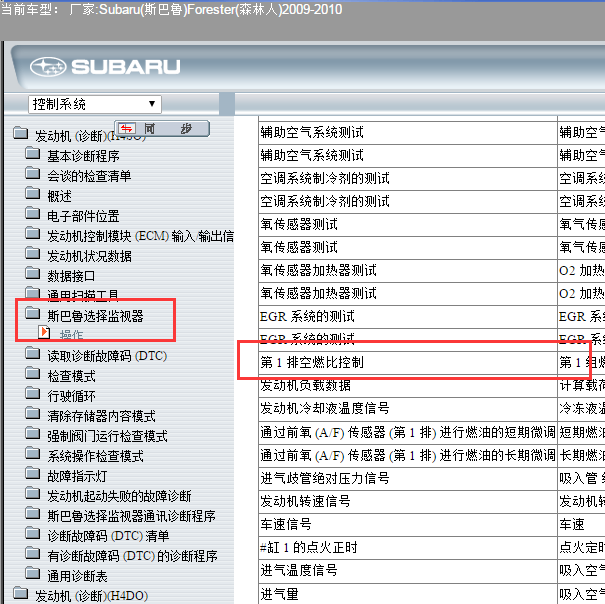Click folder icon beside 斯巴鲁选择监视器通讯诊断程序
Viewport: 605px width, 604px height.
33,514
